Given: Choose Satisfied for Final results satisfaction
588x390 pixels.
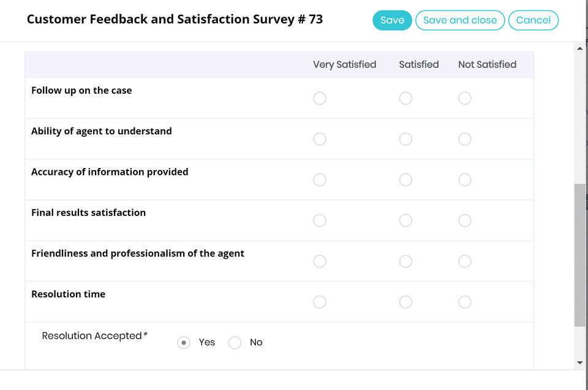Looking at the screenshot, I should (405, 221).
